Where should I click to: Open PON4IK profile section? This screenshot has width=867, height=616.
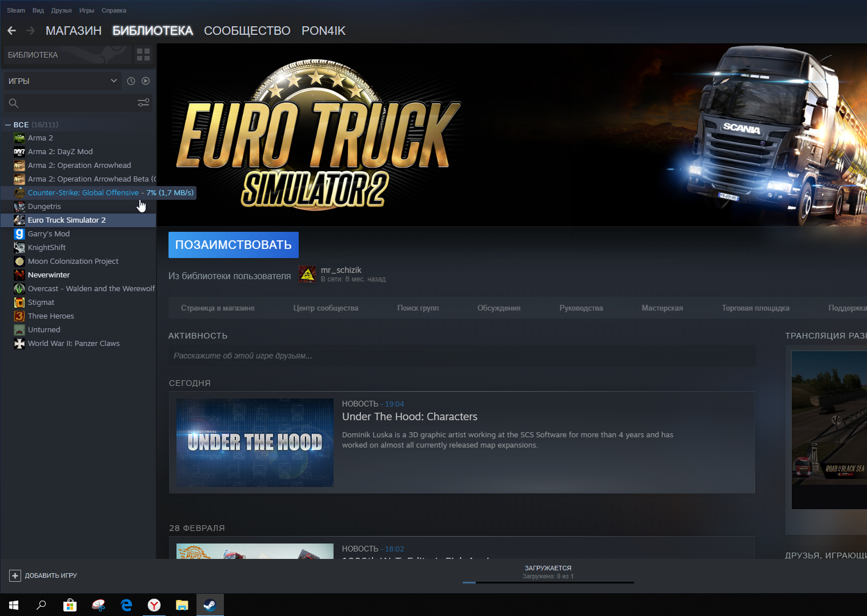coord(323,31)
